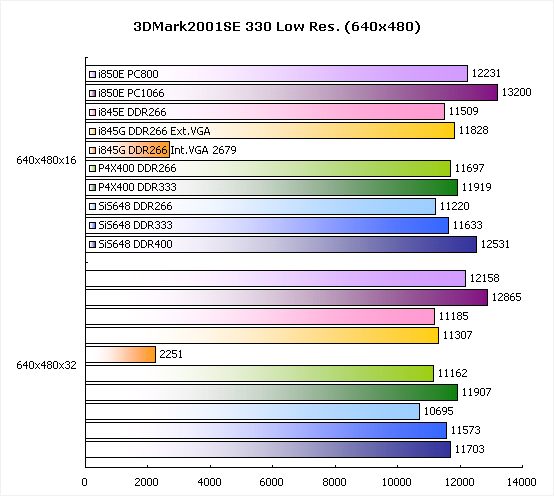Click the value 11307
554x496 pixels.
tap(458, 335)
